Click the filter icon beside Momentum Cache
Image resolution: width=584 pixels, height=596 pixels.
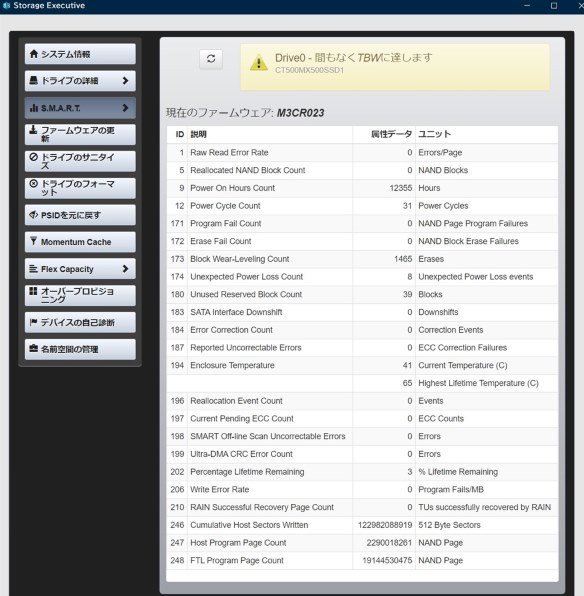(33, 241)
